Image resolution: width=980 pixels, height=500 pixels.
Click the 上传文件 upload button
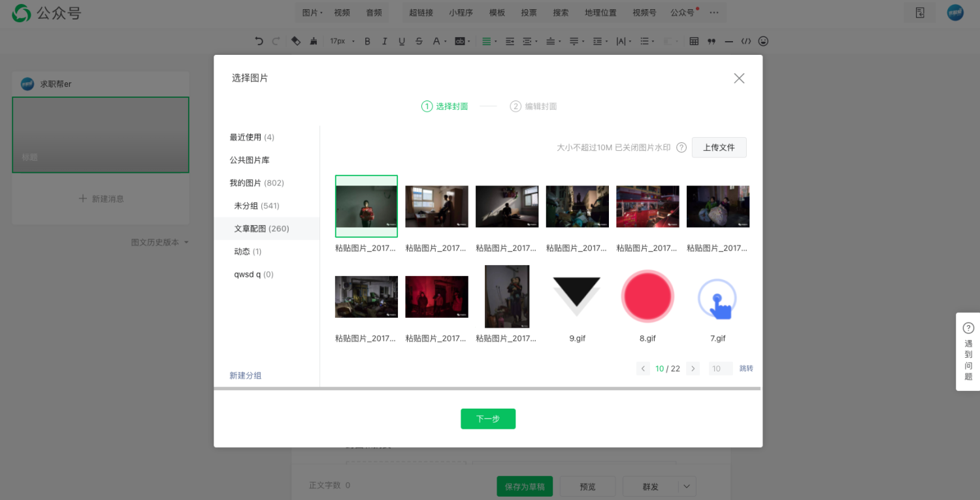coord(719,148)
